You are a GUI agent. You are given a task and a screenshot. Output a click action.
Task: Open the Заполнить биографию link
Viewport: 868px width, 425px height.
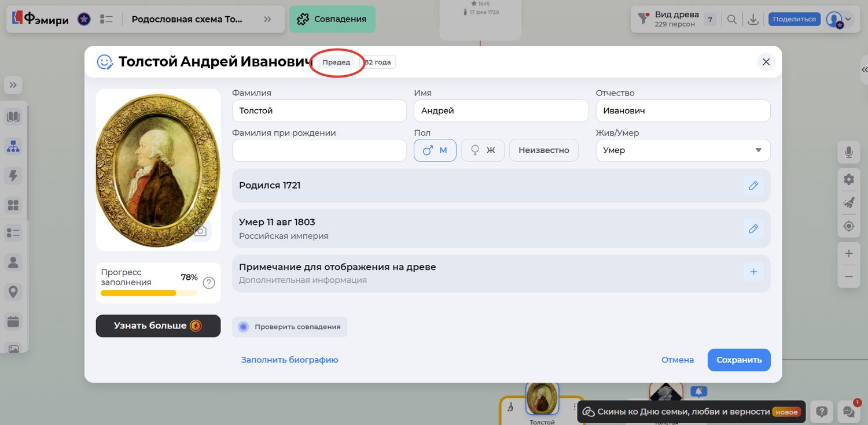(289, 360)
